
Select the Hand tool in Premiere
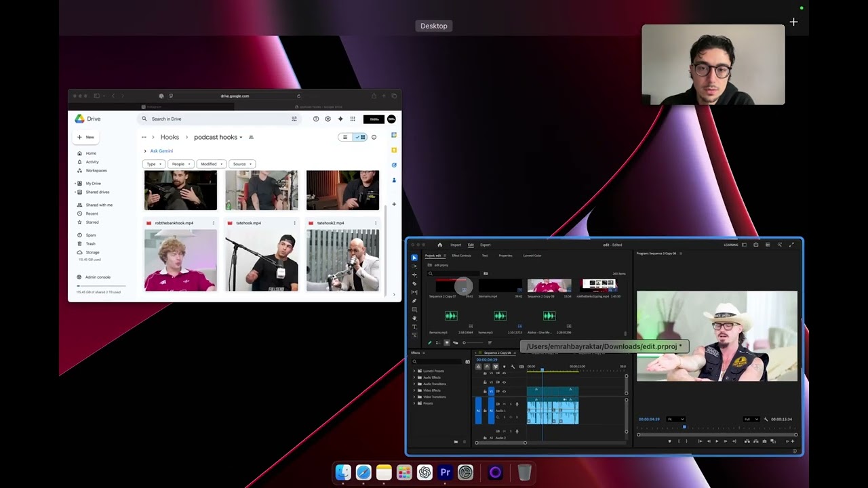point(414,318)
